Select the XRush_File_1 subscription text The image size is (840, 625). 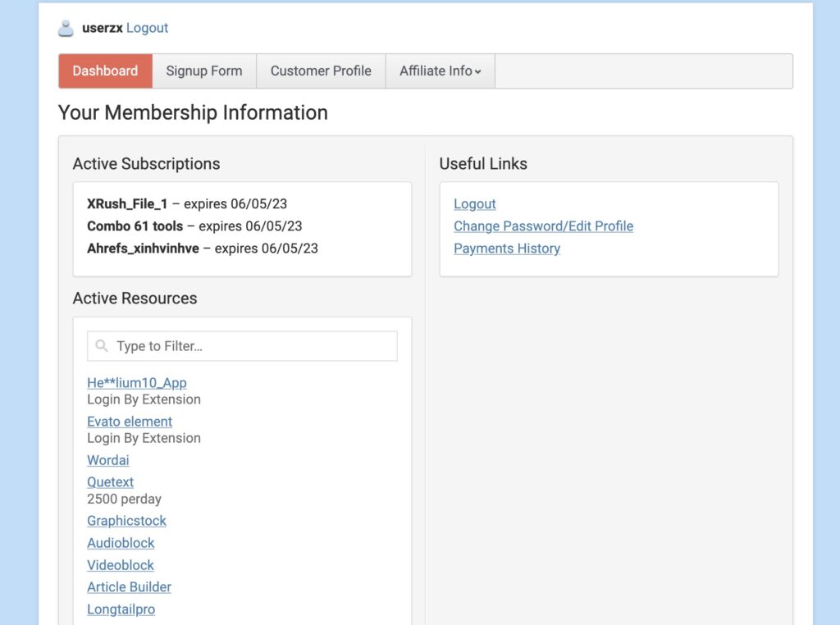coord(127,204)
